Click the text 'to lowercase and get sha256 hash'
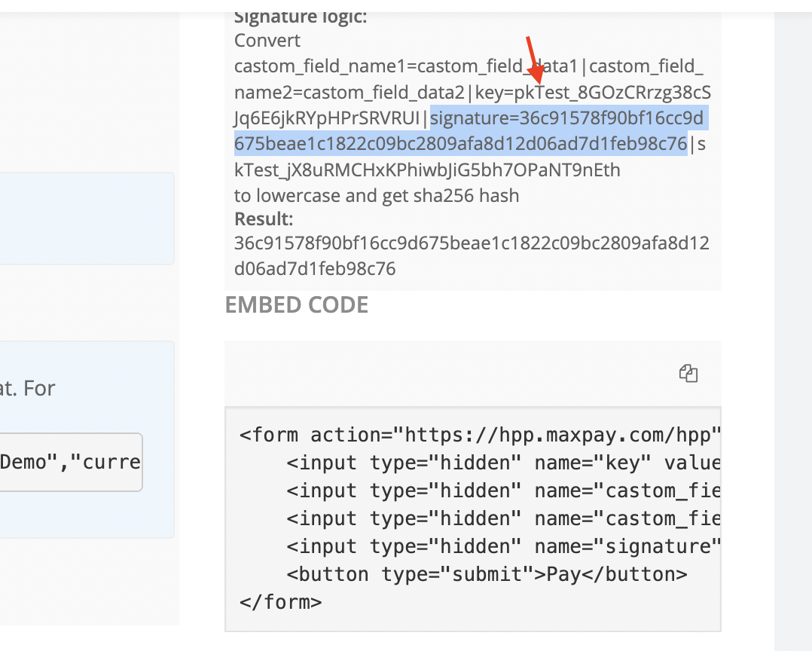812x651 pixels. point(377,196)
